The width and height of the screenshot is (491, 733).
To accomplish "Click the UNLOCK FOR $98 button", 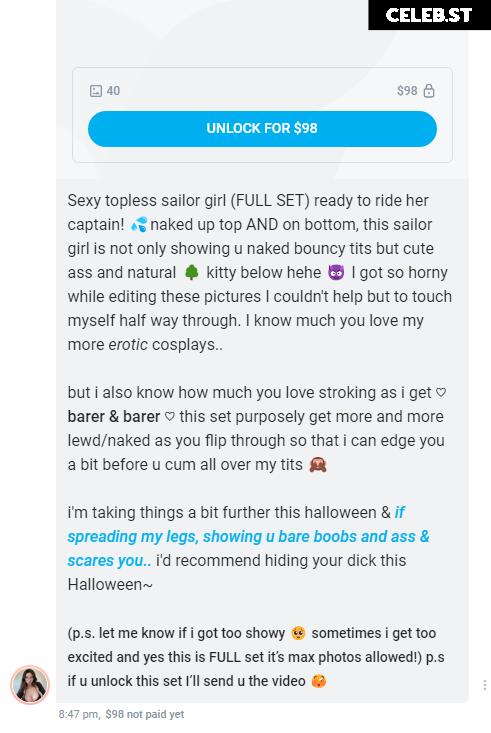I will point(262,129).
